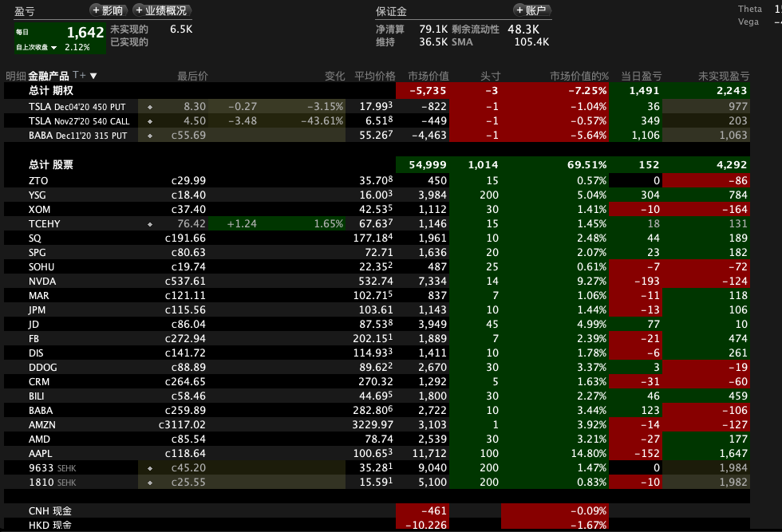Select the XOM stock ticker

(x=39, y=210)
